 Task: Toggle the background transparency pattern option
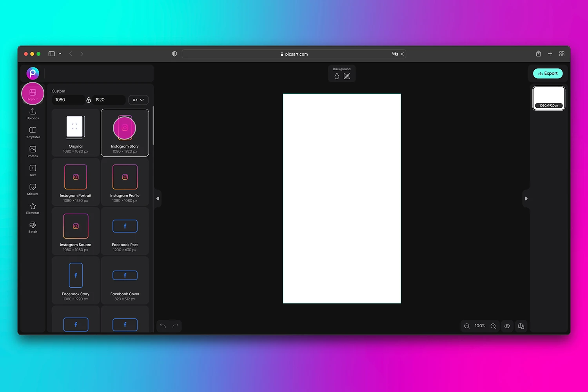[347, 76]
